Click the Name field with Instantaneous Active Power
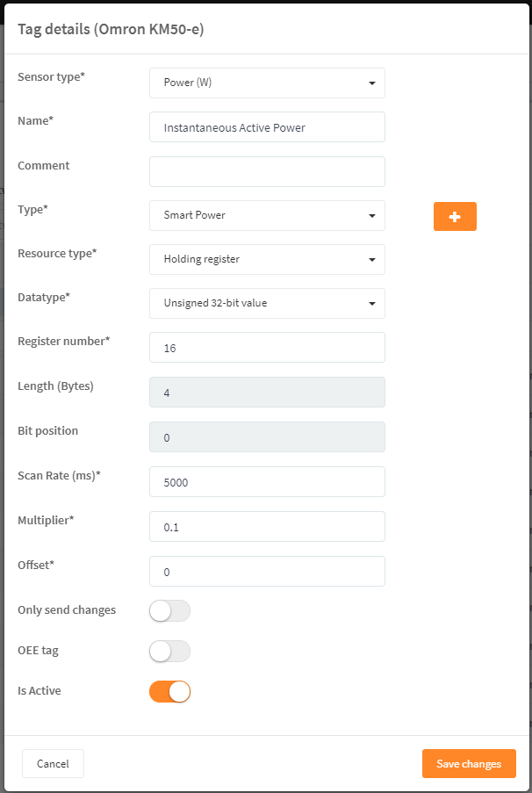The width and height of the screenshot is (532, 793). 267,127
